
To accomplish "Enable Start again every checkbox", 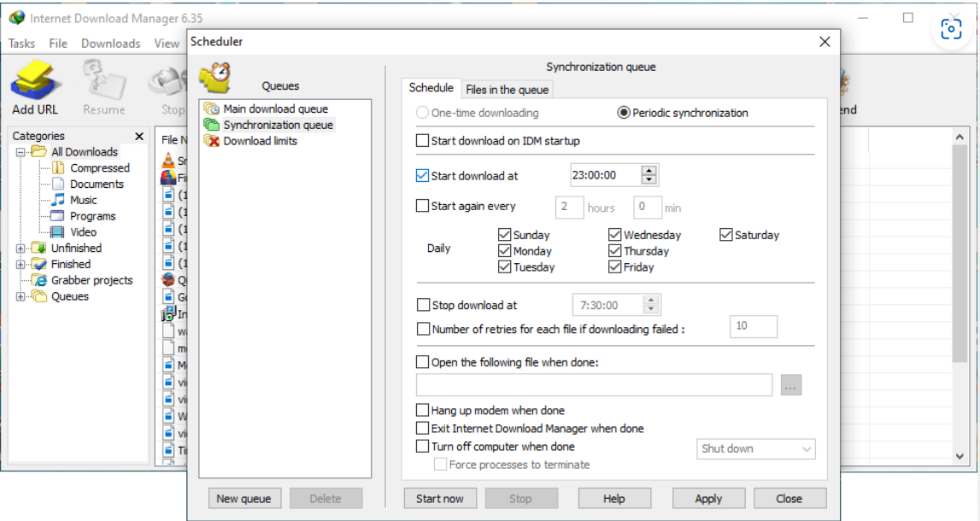I will 422,206.
